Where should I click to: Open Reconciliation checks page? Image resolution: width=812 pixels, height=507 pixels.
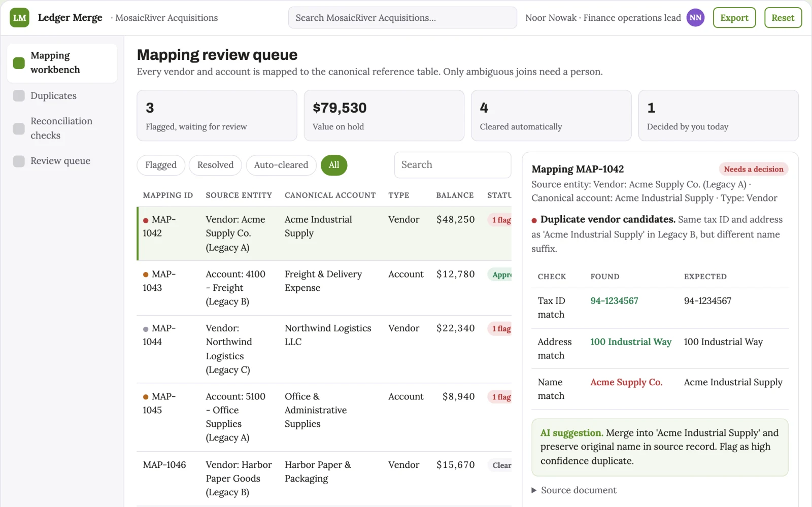click(x=62, y=128)
